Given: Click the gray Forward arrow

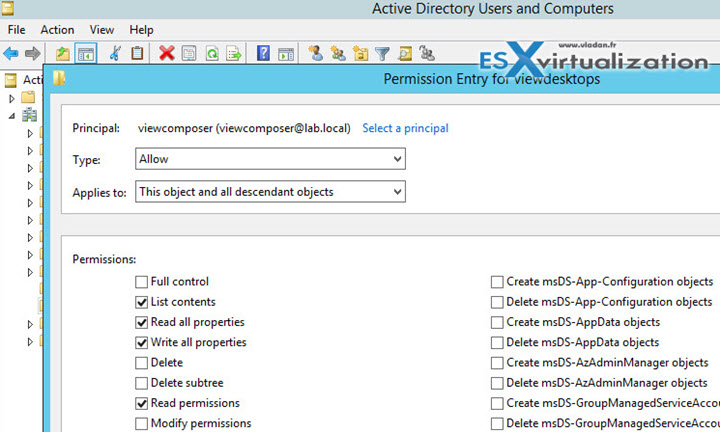Looking at the screenshot, I should tap(32, 54).
